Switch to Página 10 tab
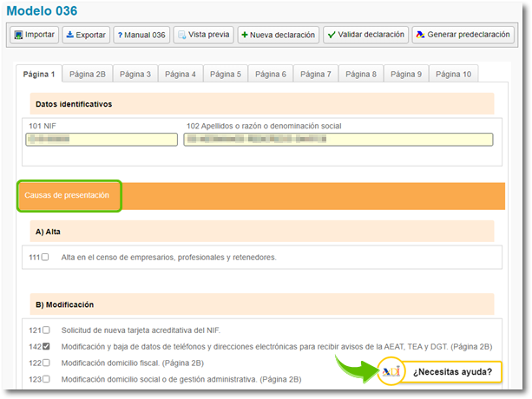532x399 pixels. point(454,75)
